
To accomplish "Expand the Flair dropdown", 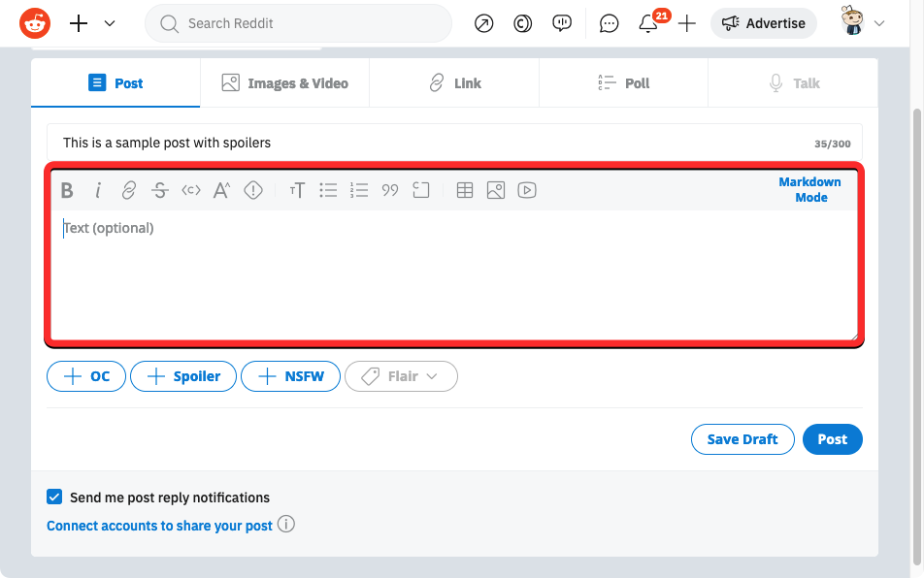I will tap(401, 376).
